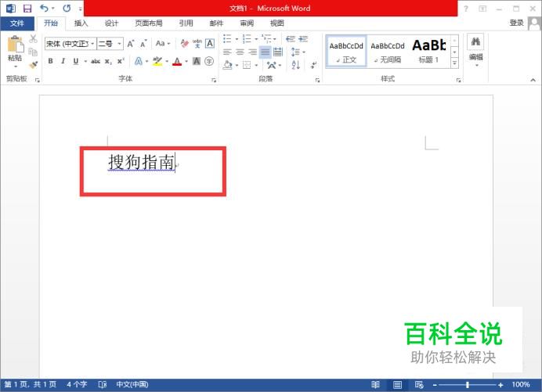Toggle justify alignment
This screenshot has height=392, width=542.
pyautogui.click(x=265, y=52)
